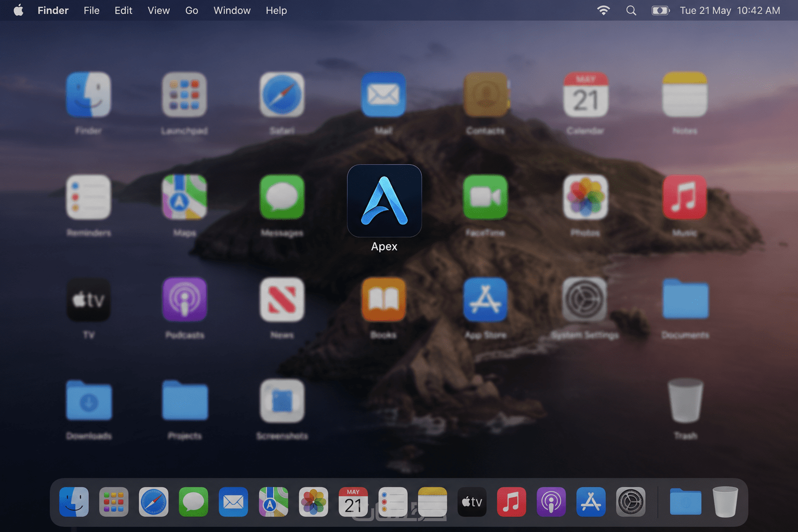Viewport: 798px width, 532px height.
Task: Open the Music icon on the desktop grid
Action: [x=685, y=197]
